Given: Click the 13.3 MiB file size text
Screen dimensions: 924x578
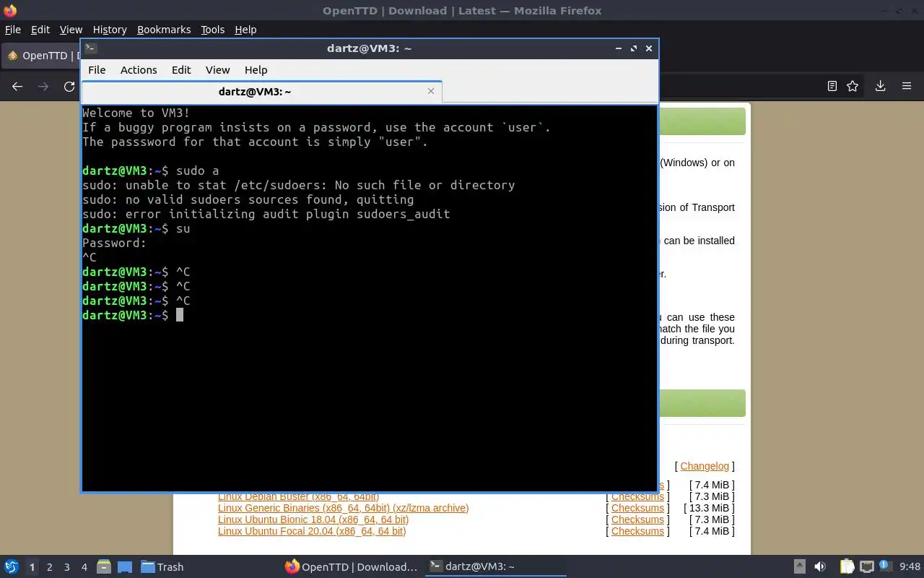Looking at the screenshot, I should pyautogui.click(x=709, y=508).
